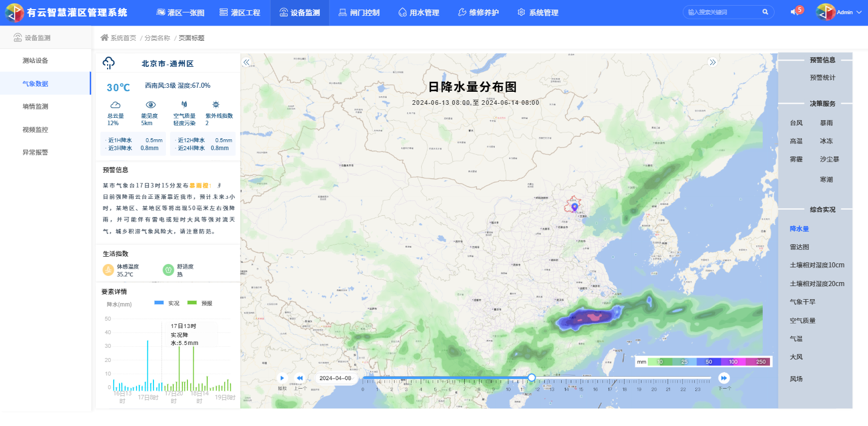
Task: Open the 用水管理 menu
Action: (418, 12)
